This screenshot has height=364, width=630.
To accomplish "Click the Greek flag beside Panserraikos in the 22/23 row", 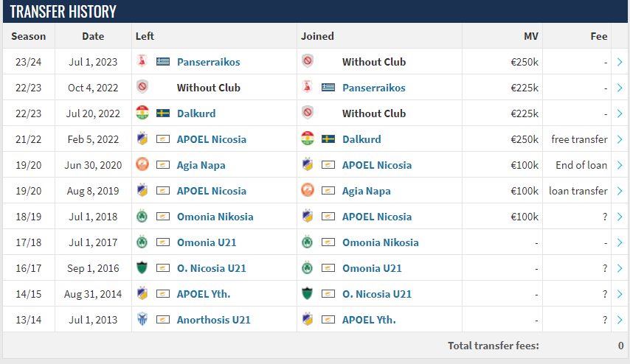I will coord(328,88).
